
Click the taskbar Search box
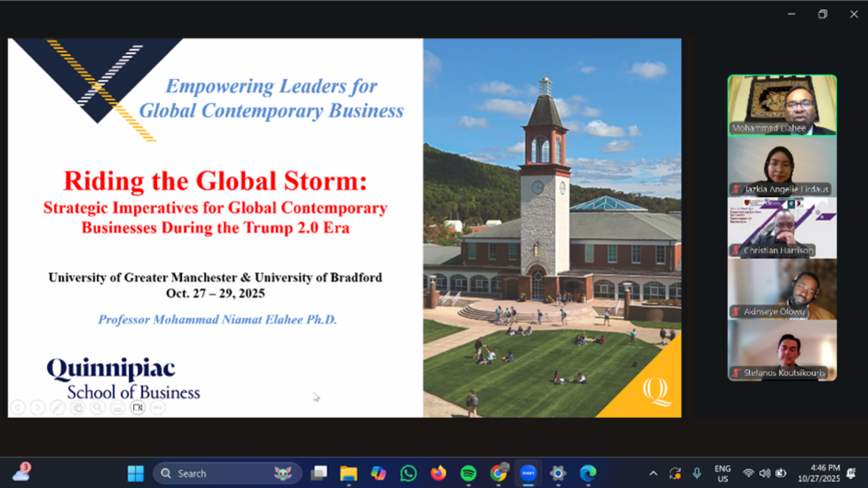[227, 473]
